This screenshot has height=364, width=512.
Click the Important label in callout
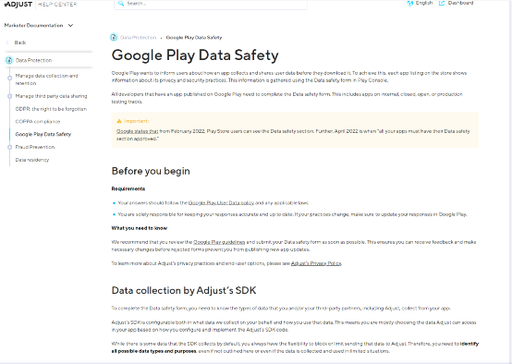(136, 121)
